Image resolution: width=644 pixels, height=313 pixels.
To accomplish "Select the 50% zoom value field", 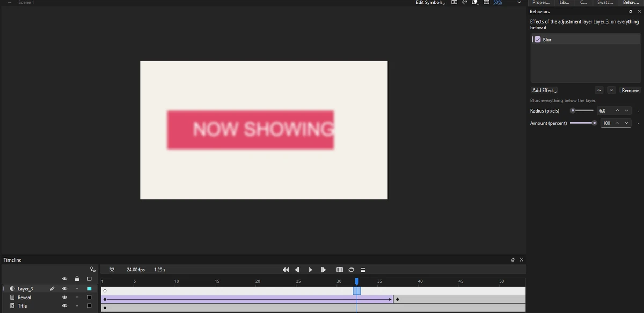I will point(498,3).
